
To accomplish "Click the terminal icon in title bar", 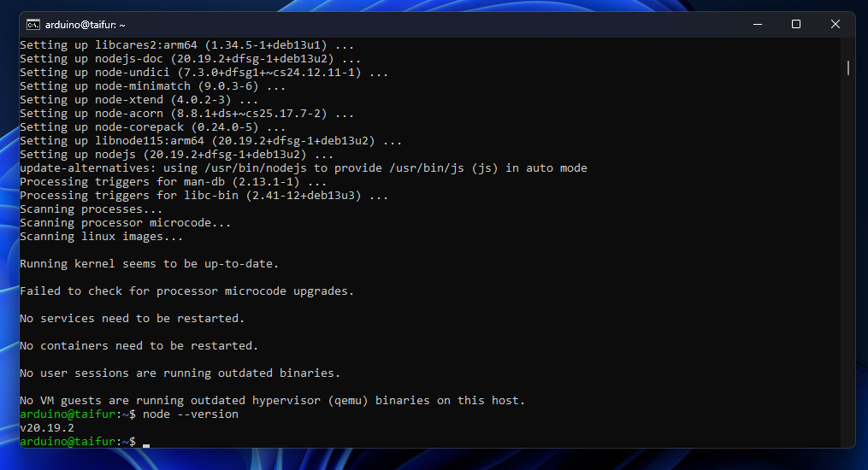I will pyautogui.click(x=33, y=25).
